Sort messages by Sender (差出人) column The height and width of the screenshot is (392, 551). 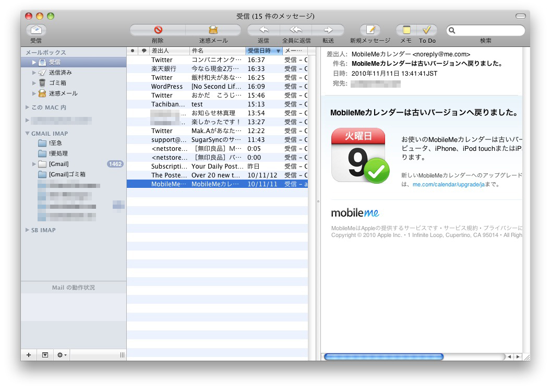(169, 51)
